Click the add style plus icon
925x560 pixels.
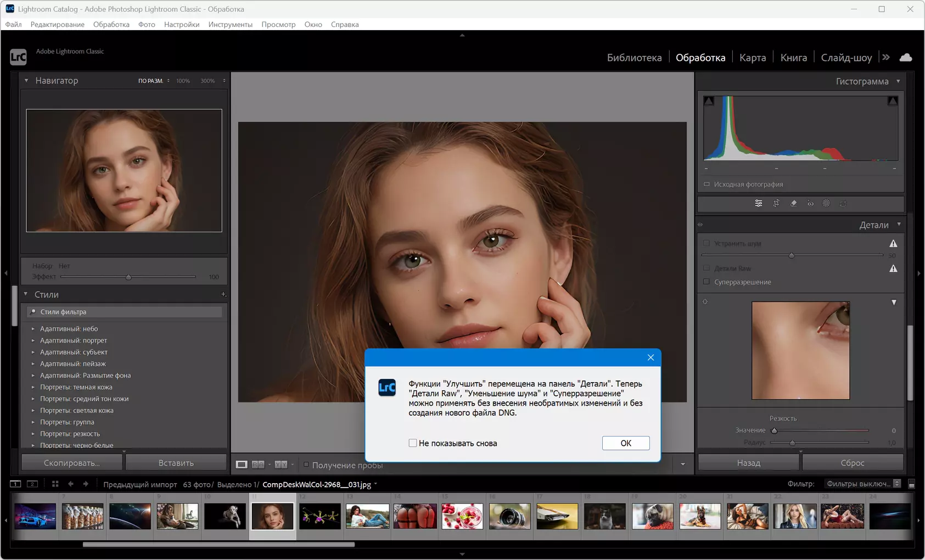point(223,294)
